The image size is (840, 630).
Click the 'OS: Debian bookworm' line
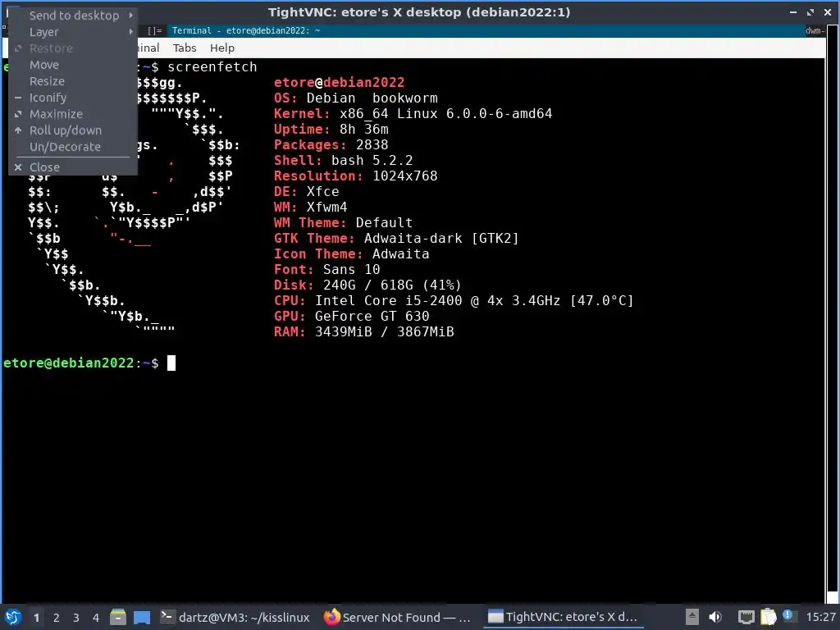[x=356, y=98]
